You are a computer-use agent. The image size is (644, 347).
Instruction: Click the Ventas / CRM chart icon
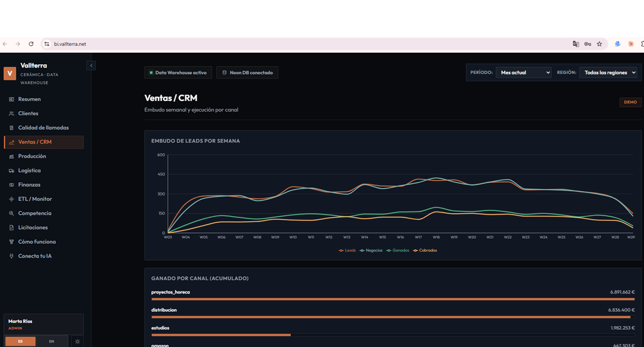click(x=12, y=142)
